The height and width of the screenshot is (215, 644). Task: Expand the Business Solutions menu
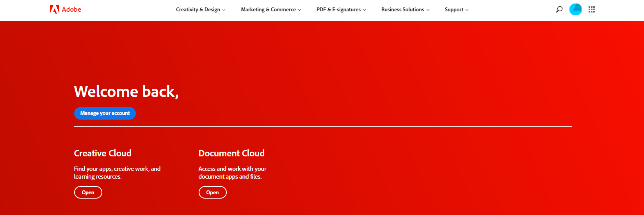406,10
